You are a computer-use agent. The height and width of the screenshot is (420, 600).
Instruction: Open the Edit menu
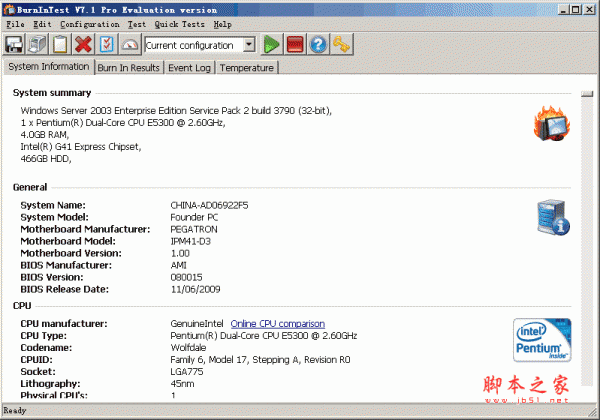(42, 24)
